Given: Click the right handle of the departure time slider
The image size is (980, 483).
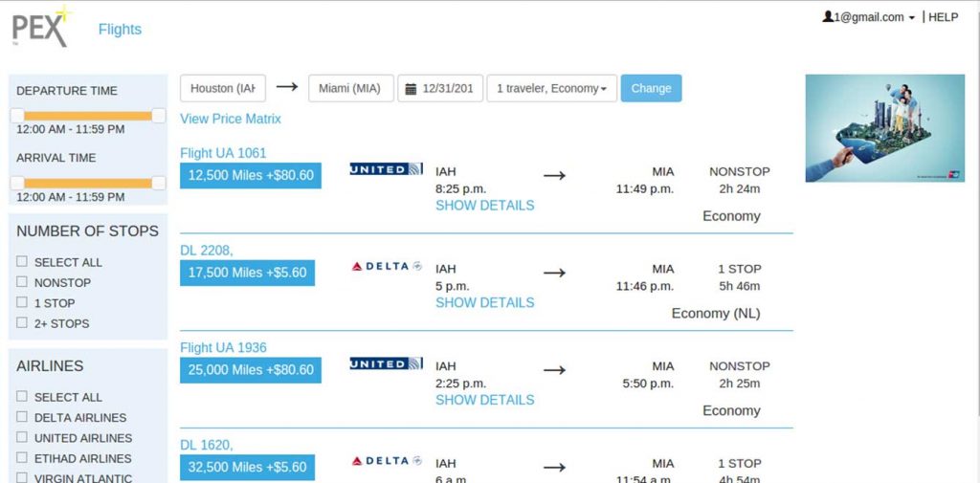Looking at the screenshot, I should coord(159,116).
